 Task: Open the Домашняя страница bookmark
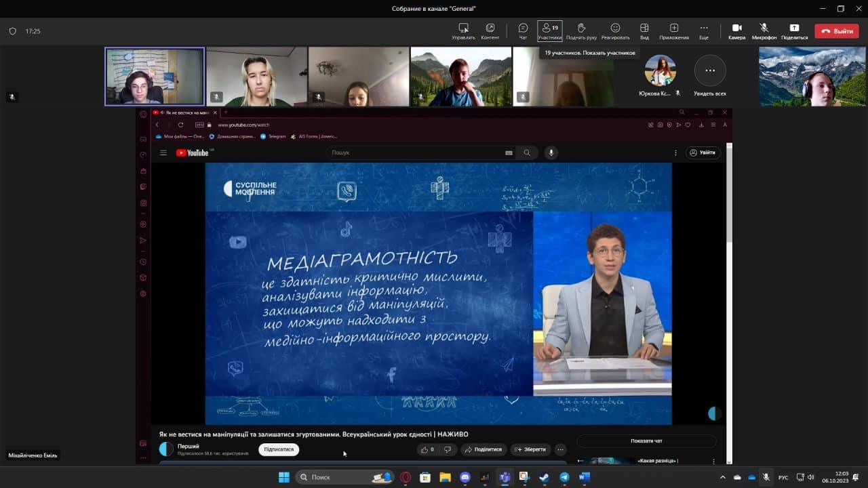[233, 136]
